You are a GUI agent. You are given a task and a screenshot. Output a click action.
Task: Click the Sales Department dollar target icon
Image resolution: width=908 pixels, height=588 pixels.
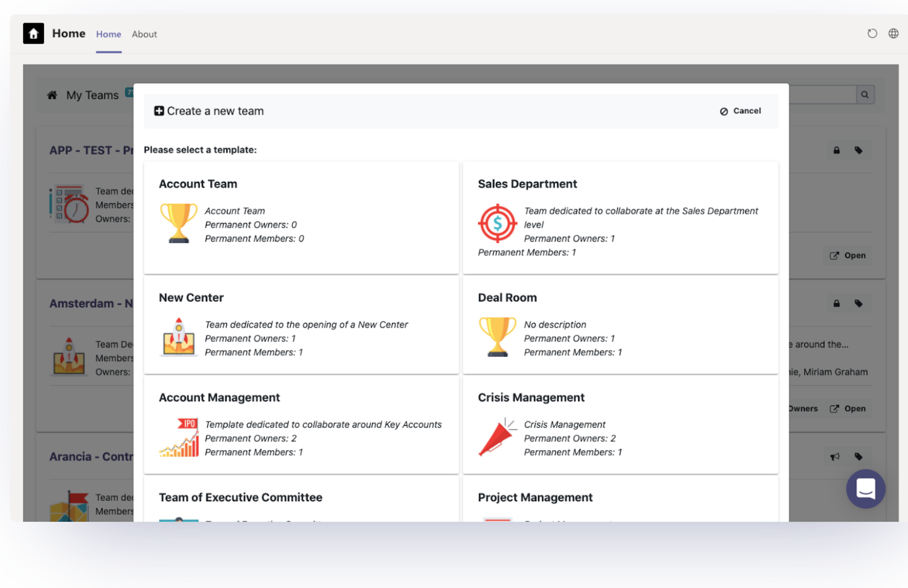498,223
